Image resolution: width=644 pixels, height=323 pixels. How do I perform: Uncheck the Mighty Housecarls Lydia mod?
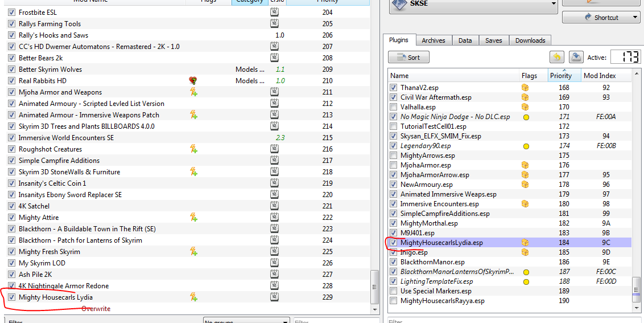pos(12,297)
